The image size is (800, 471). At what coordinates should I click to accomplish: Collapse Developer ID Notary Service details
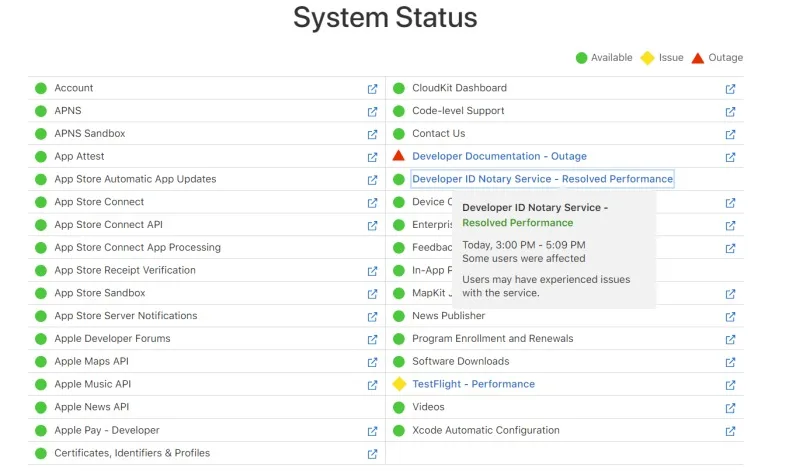pyautogui.click(x=542, y=179)
